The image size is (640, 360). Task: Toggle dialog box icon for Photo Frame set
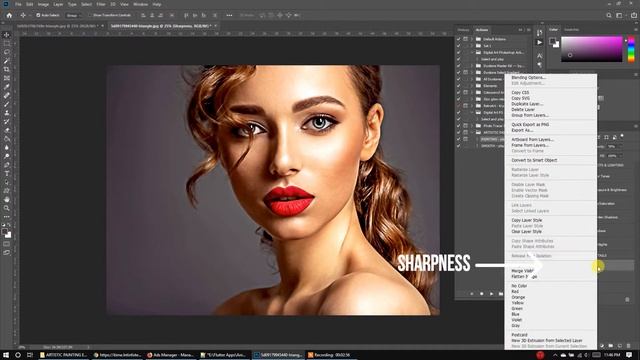[x=465, y=126]
